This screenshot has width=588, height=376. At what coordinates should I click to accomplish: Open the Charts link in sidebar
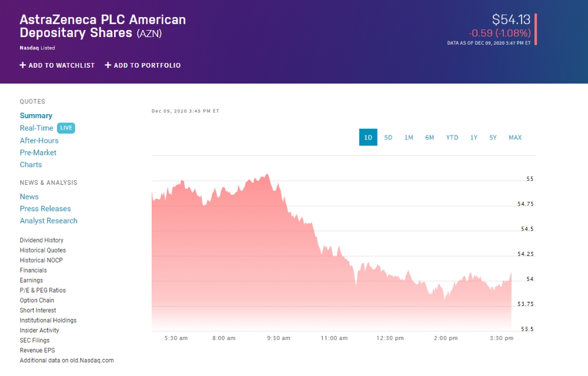pyautogui.click(x=31, y=165)
